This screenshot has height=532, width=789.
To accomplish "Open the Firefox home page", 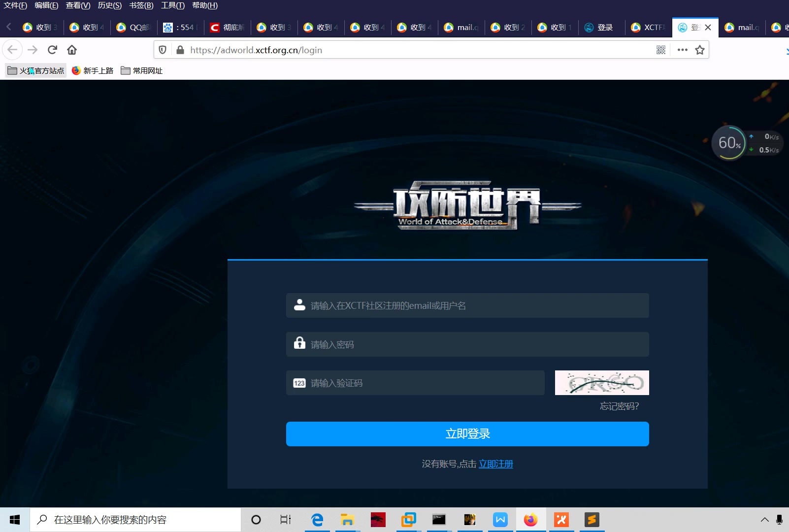I will pyautogui.click(x=72, y=50).
